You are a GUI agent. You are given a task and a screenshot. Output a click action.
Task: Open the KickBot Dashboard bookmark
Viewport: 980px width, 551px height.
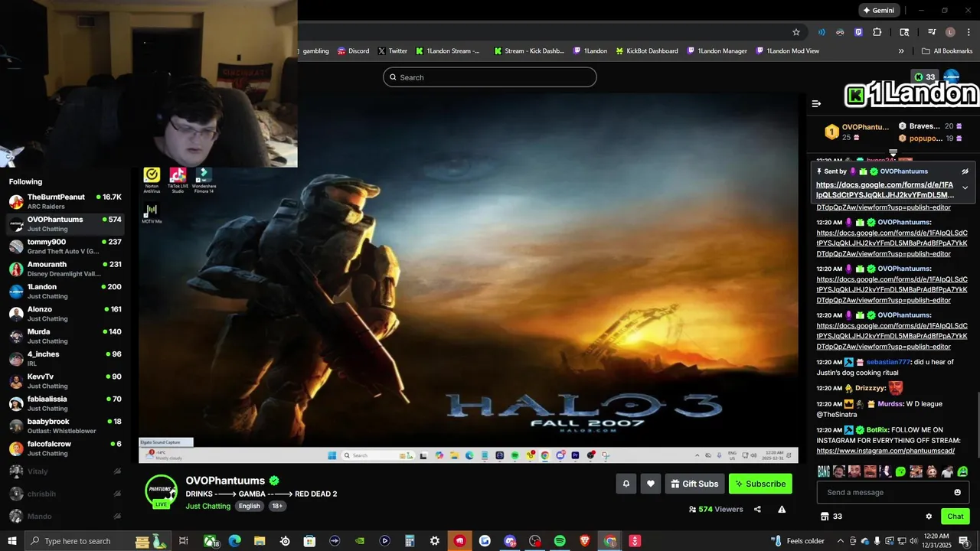(647, 51)
